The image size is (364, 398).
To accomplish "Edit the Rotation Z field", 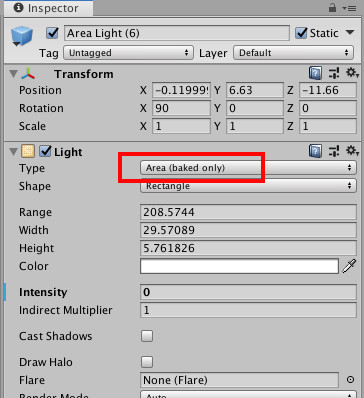I will click(328, 108).
